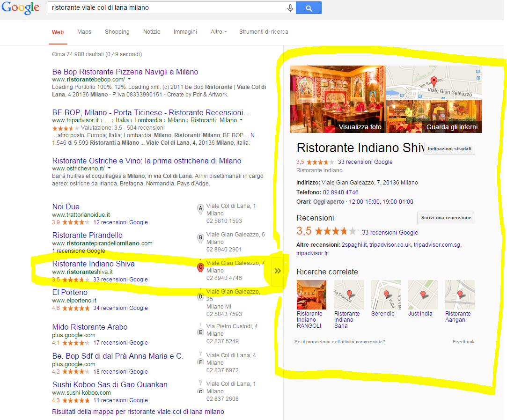Click 11 recensioni Google for Sushi Koboo

tap(120, 400)
